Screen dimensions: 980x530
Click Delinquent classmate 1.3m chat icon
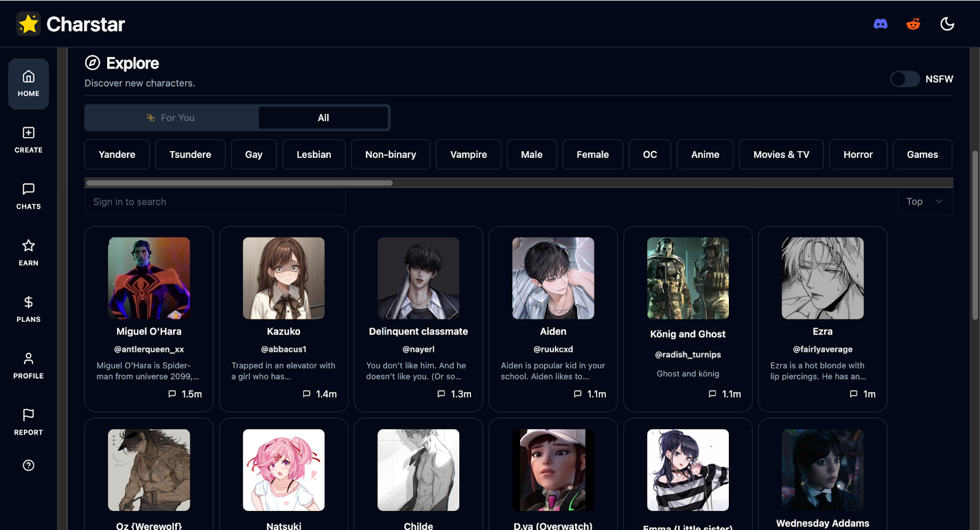click(x=441, y=394)
